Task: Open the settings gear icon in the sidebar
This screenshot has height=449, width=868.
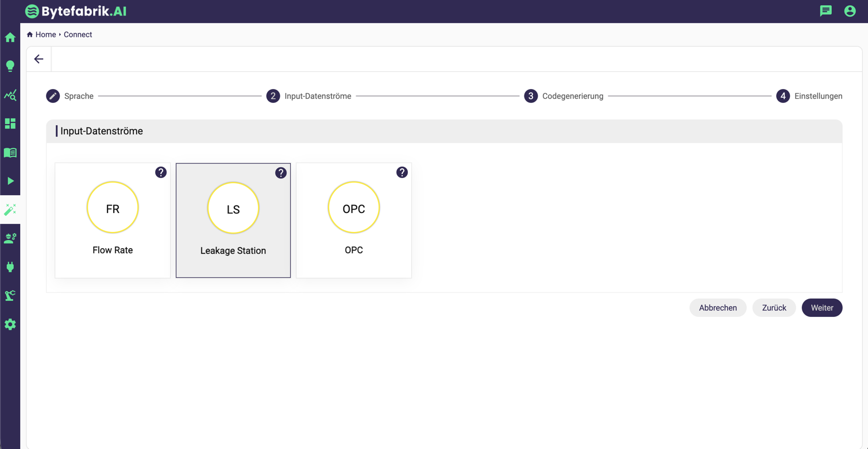Action: (10, 324)
